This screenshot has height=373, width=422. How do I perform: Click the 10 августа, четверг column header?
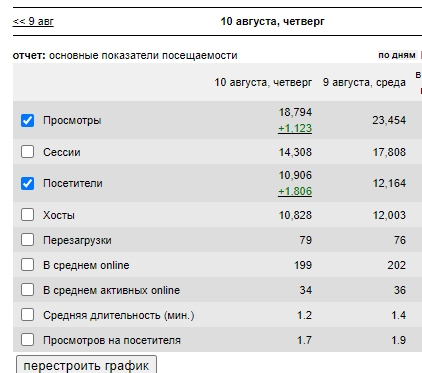pyautogui.click(x=263, y=82)
